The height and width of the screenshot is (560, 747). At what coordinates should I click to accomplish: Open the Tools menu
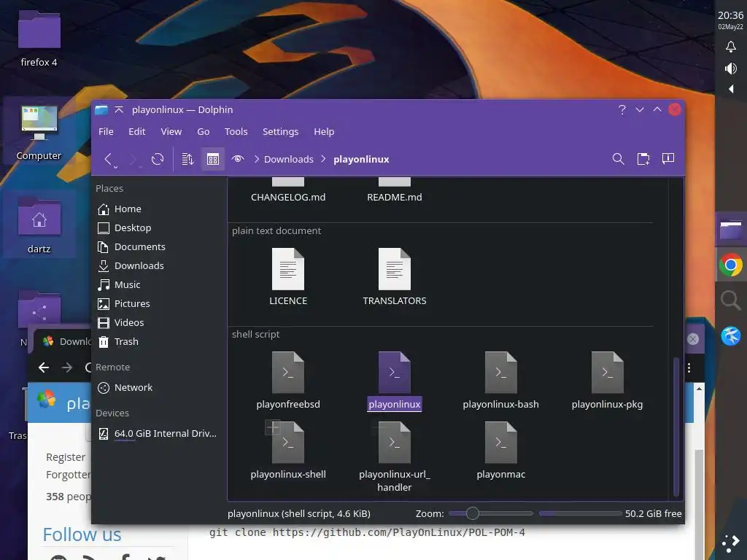point(236,131)
